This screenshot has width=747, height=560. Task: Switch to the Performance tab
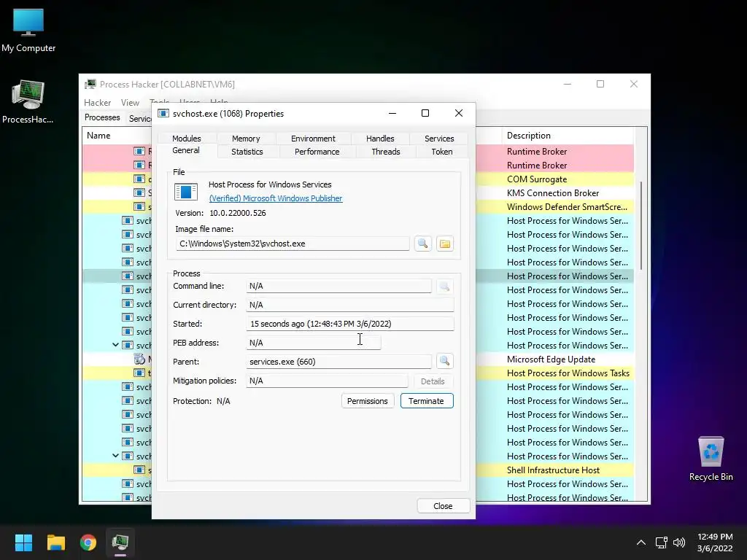(317, 152)
